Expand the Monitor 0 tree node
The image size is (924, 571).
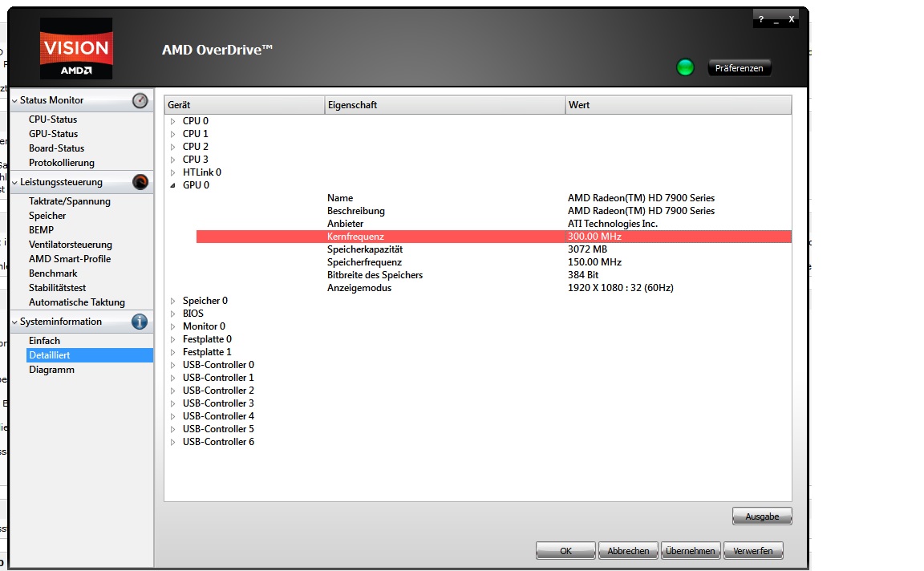tap(172, 326)
